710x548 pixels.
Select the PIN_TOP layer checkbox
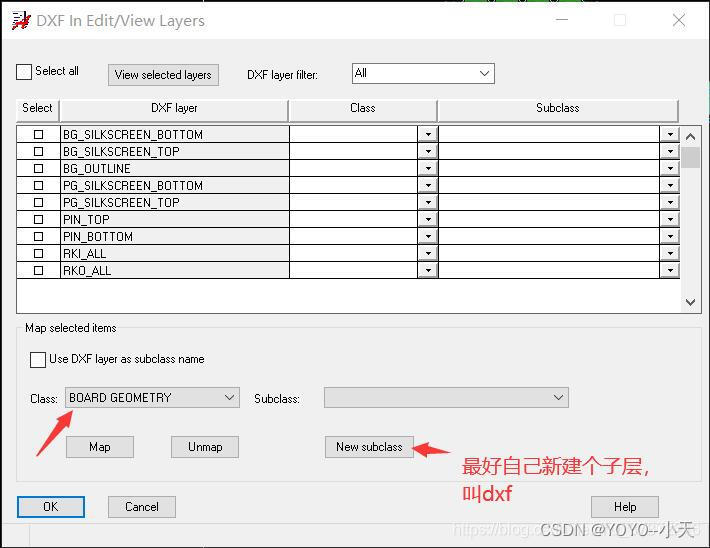point(39,220)
